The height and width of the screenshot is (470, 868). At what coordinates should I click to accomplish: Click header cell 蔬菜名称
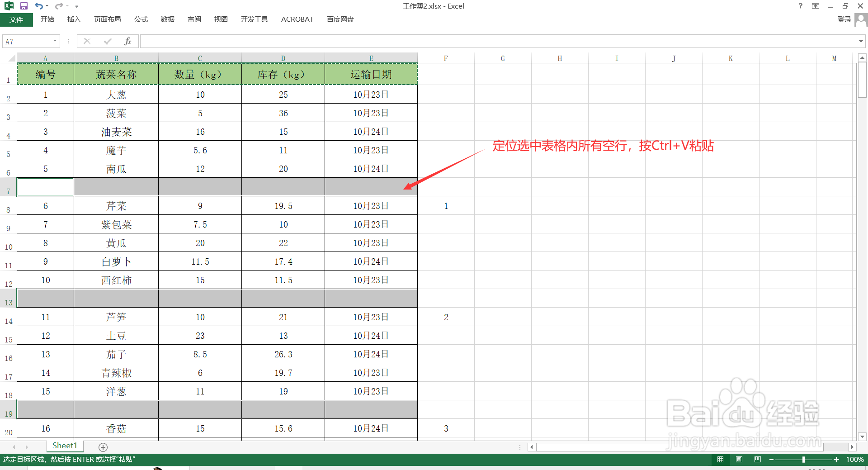tap(116, 74)
